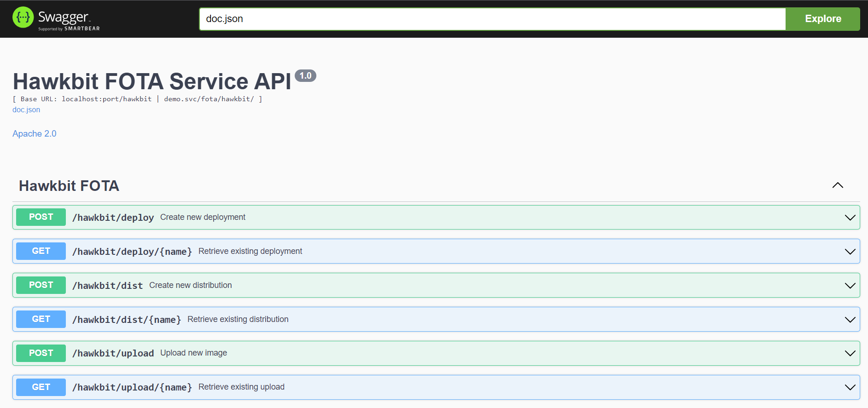Click GET badge for /hawkbit/dist/{name}
The image size is (868, 408).
click(x=41, y=319)
